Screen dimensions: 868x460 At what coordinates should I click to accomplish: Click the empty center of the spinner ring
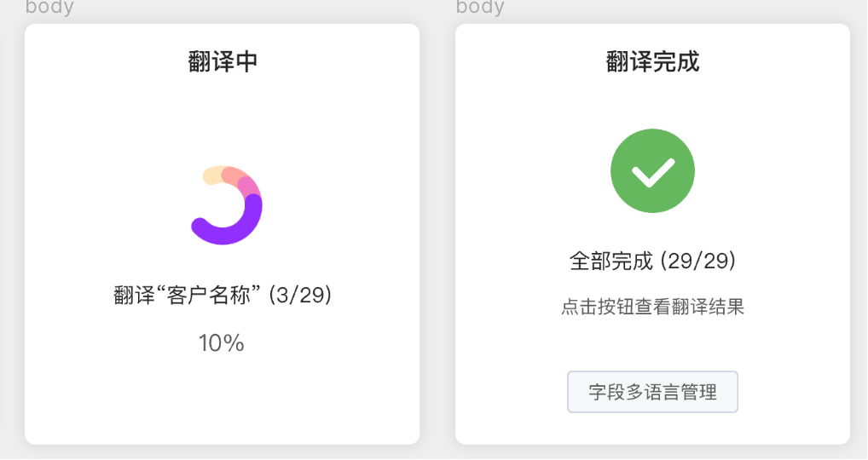[223, 204]
